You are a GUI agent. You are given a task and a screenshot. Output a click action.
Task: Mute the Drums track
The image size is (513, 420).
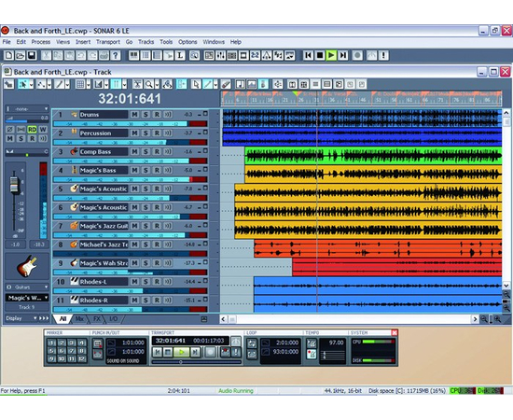pyautogui.click(x=134, y=114)
